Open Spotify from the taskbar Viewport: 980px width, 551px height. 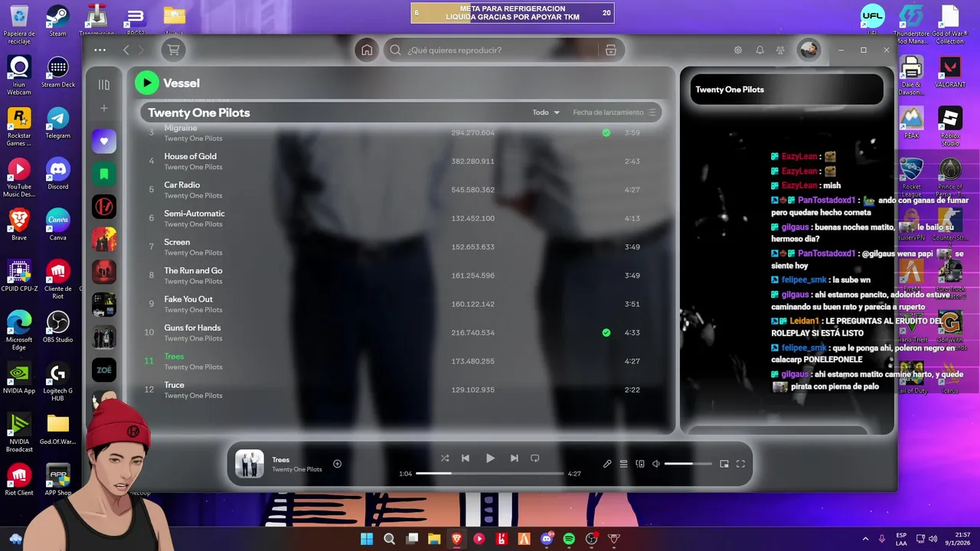coord(569,539)
